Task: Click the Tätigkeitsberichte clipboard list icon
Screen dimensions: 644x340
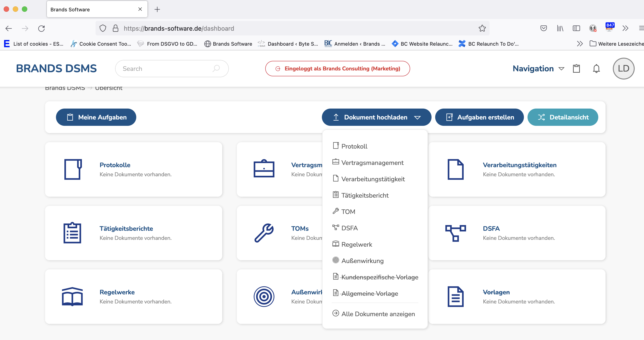Action: click(72, 233)
